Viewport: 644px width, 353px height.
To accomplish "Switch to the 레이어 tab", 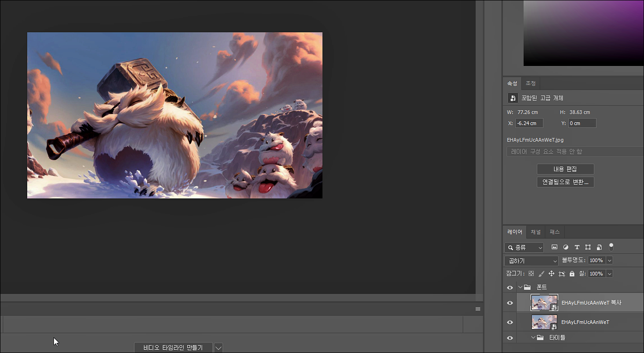I will coord(515,232).
